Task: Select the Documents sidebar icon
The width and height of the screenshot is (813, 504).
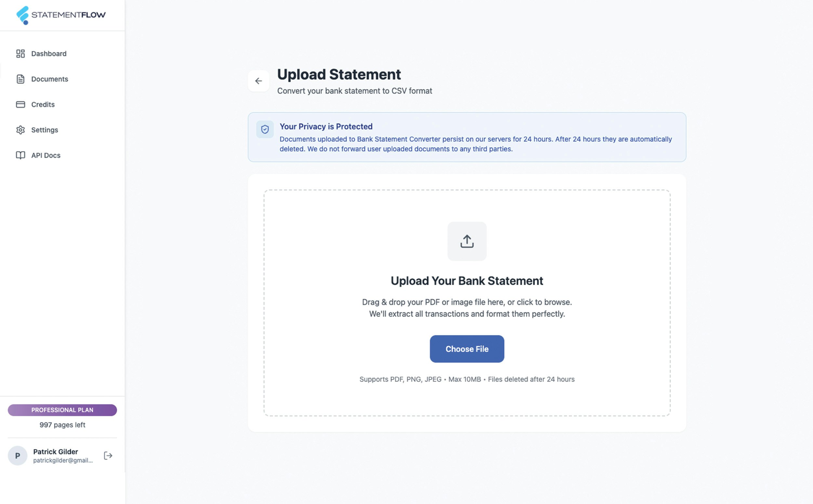Action: click(x=21, y=79)
